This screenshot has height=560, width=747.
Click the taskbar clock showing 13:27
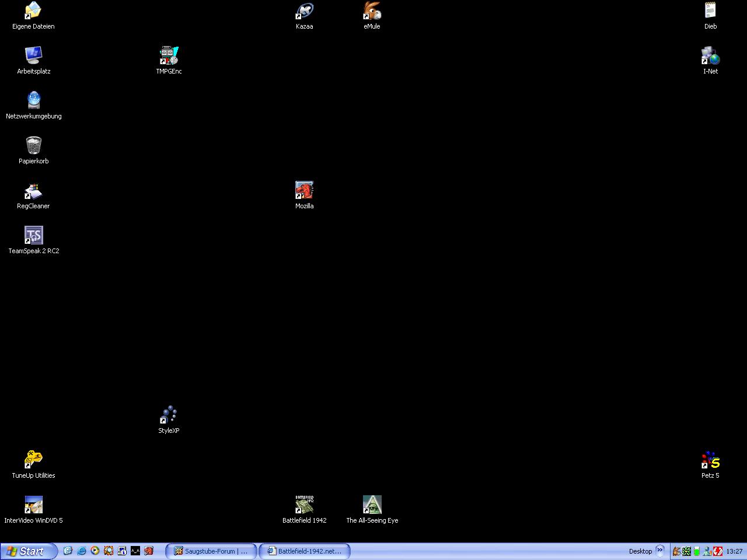tap(734, 551)
